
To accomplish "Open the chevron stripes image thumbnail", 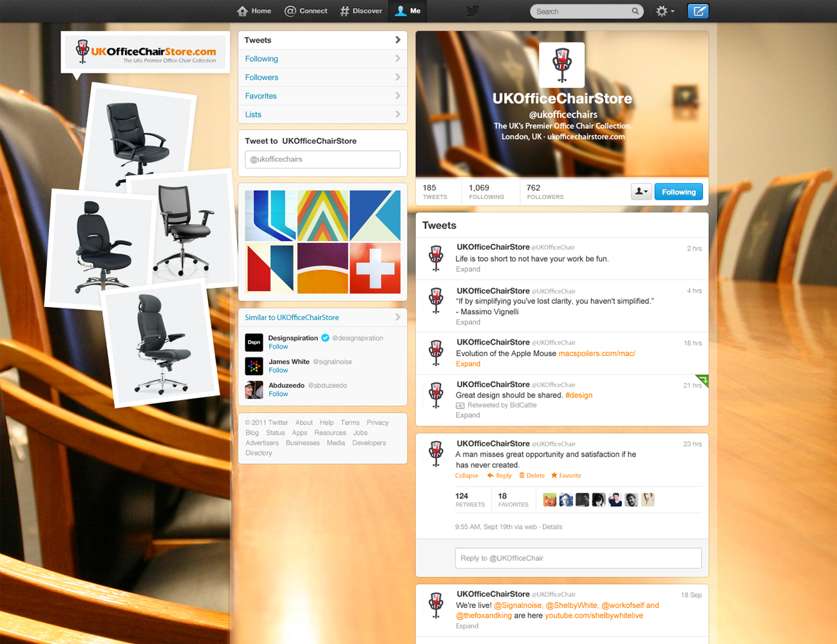I will tap(323, 216).
